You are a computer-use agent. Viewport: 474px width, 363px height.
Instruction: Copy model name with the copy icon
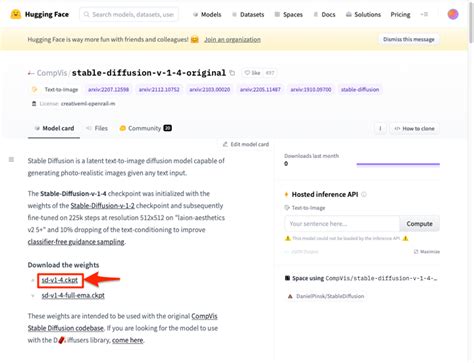pyautogui.click(x=232, y=73)
